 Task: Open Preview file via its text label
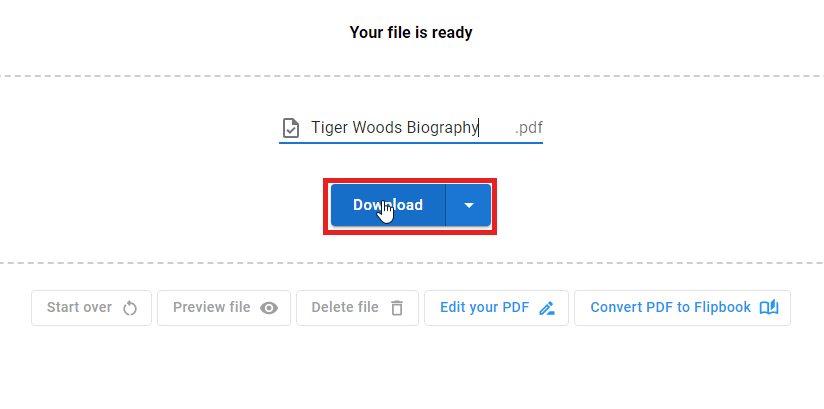point(211,308)
